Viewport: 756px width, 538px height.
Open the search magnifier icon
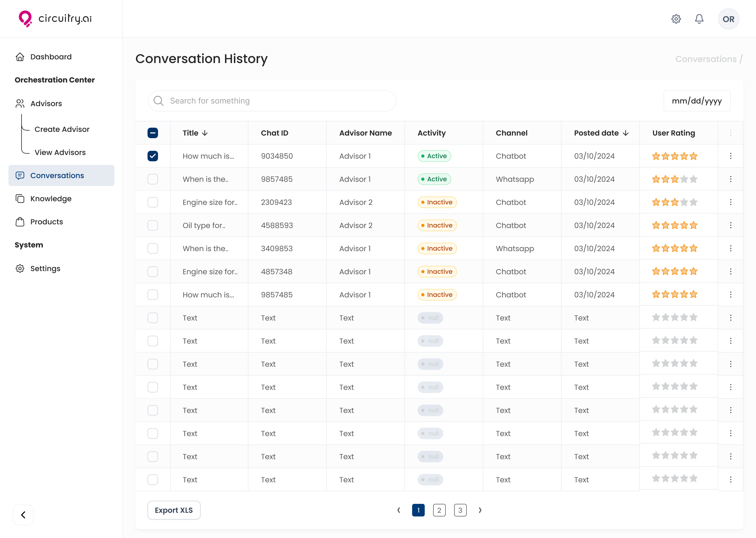pos(158,101)
